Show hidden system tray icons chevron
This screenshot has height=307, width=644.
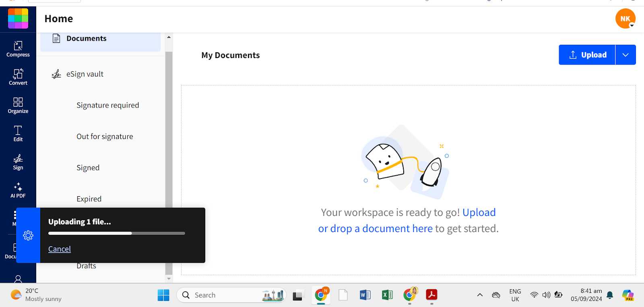tap(480, 295)
